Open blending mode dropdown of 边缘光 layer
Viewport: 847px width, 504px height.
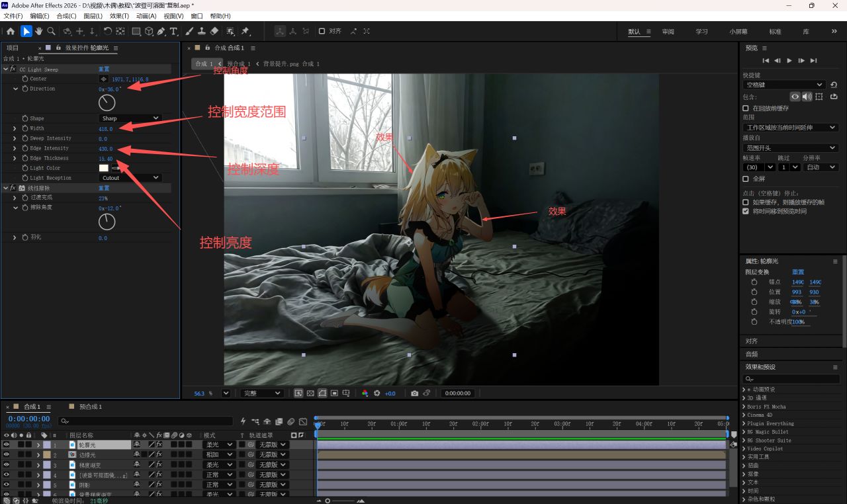pyautogui.click(x=218, y=455)
